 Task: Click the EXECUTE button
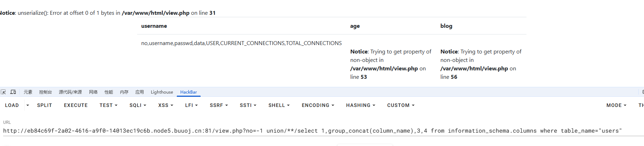coord(76,105)
